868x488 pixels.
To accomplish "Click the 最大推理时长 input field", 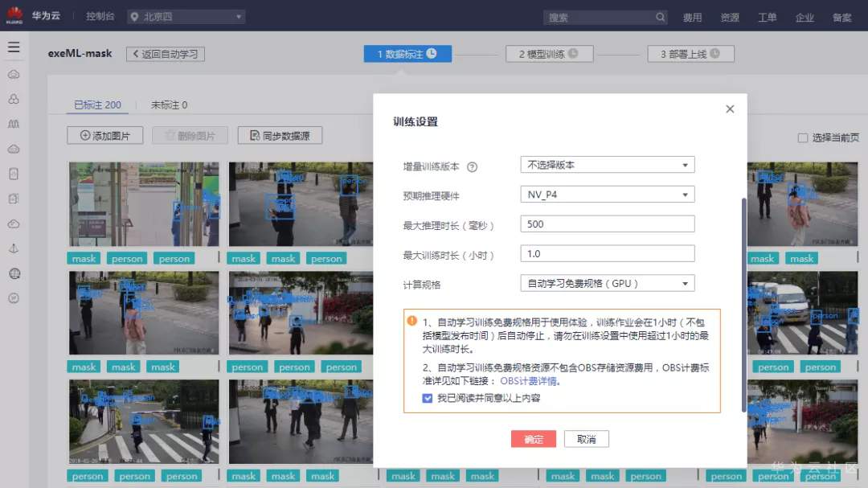I will [x=608, y=223].
